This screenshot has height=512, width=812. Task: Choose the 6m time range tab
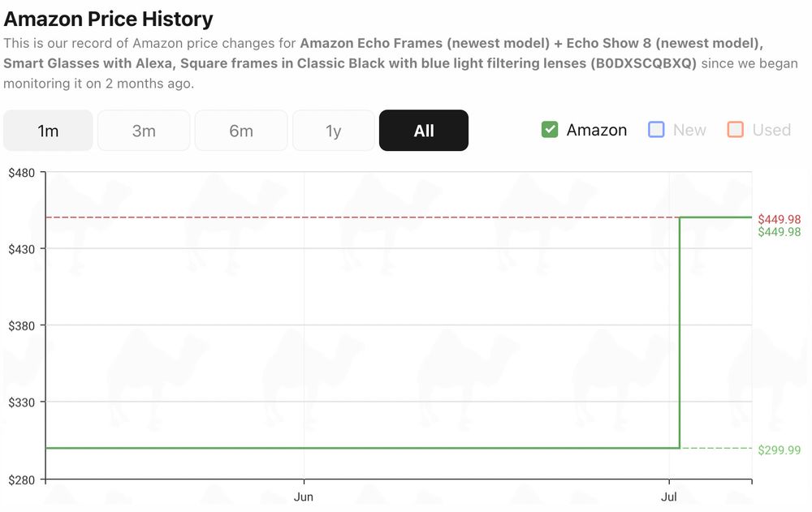pos(241,131)
